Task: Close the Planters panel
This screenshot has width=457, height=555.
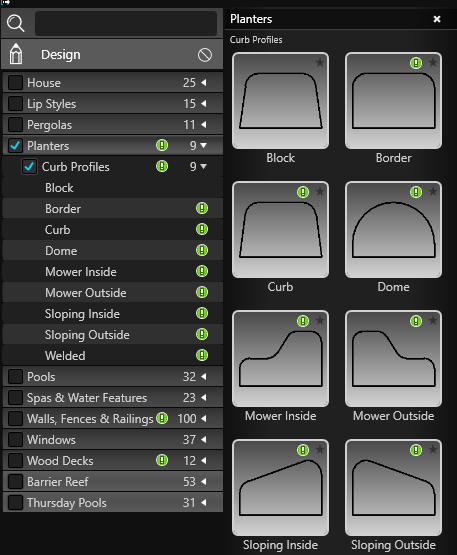Action: point(437,19)
